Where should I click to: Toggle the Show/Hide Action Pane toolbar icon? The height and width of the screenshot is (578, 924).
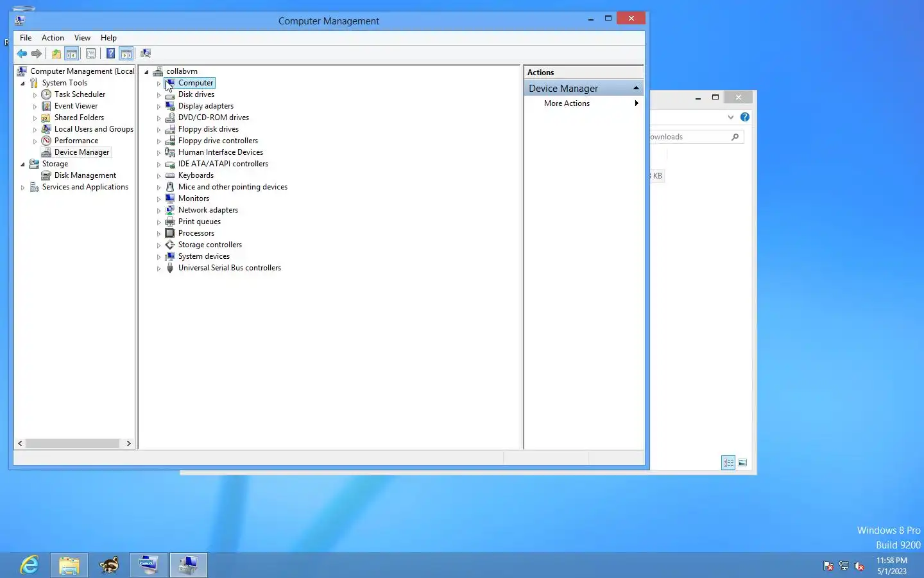tap(126, 54)
